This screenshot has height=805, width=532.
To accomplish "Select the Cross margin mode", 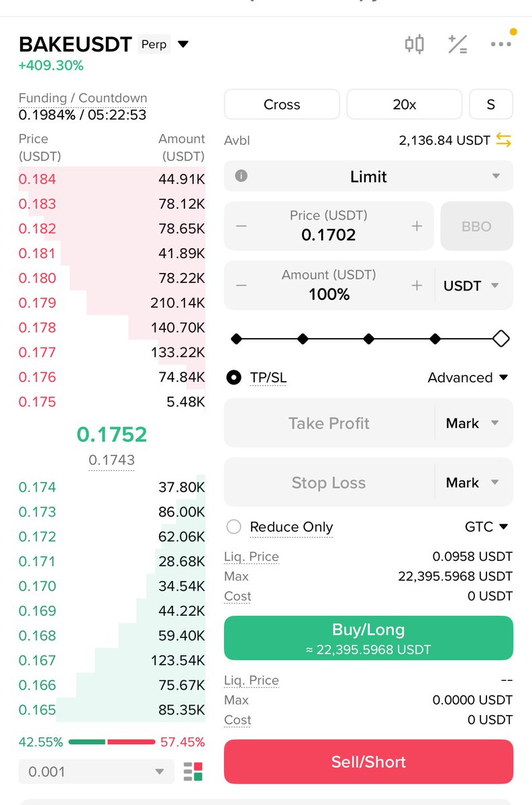I will click(282, 105).
